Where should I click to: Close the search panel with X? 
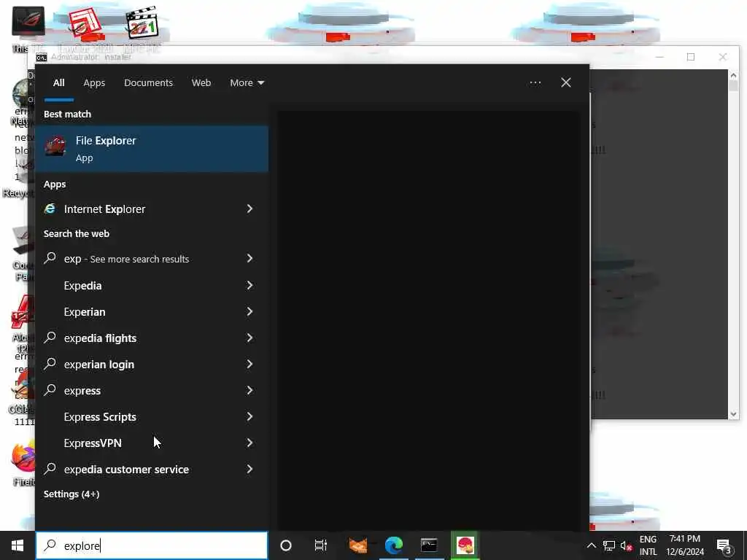pos(566,83)
